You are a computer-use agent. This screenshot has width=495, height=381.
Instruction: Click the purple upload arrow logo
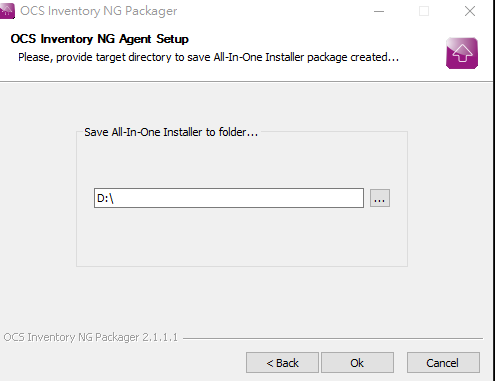pyautogui.click(x=462, y=53)
